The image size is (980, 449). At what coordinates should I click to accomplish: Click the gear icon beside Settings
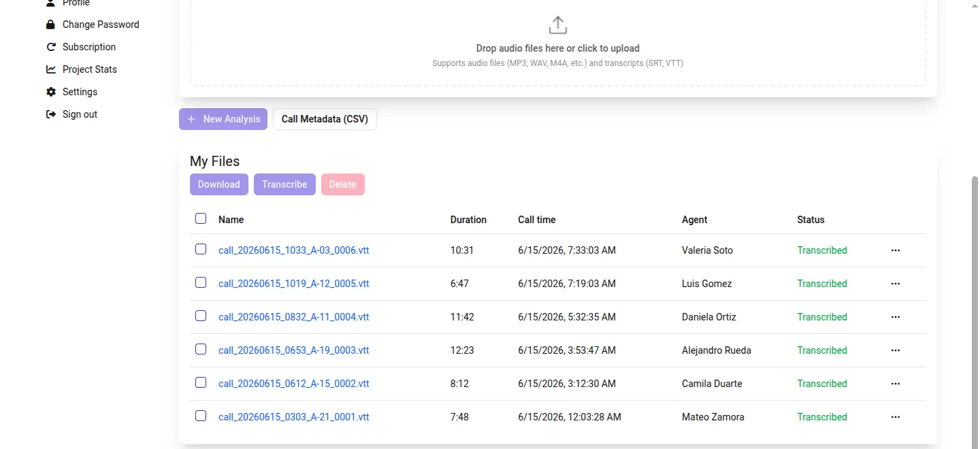click(x=50, y=92)
